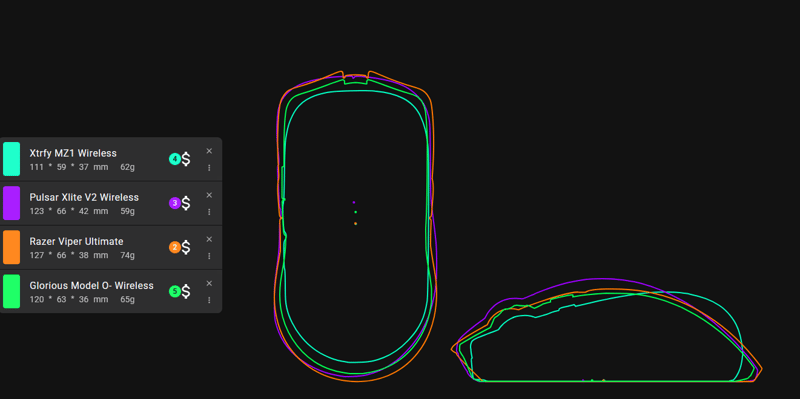This screenshot has width=800, height=399.
Task: Remove Xtrfy MZ1 Wireless with its X icon
Action: 209,151
